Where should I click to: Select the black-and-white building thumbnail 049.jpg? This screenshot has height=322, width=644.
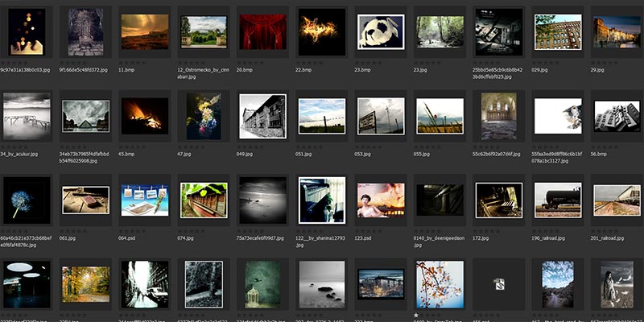point(263,116)
